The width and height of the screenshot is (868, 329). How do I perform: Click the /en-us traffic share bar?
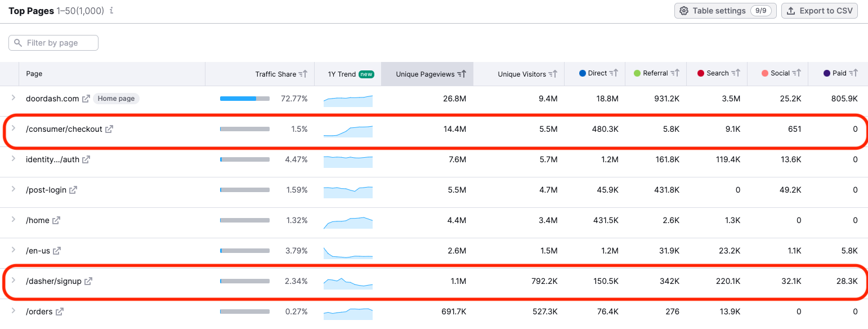245,251
